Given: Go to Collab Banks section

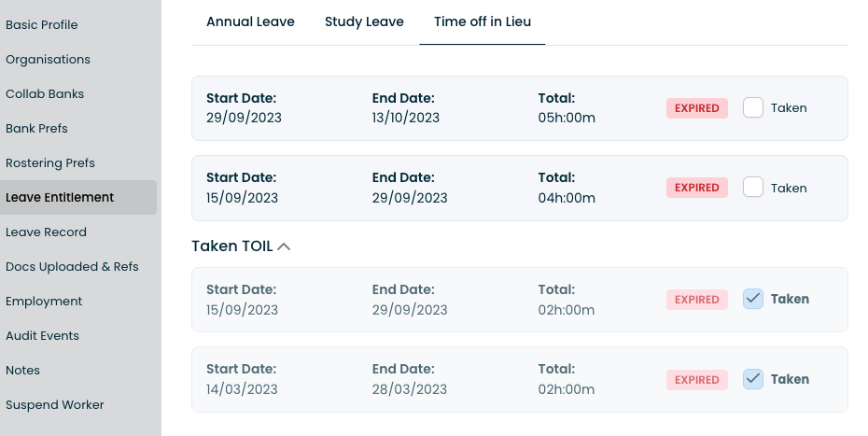Looking at the screenshot, I should pyautogui.click(x=45, y=94).
